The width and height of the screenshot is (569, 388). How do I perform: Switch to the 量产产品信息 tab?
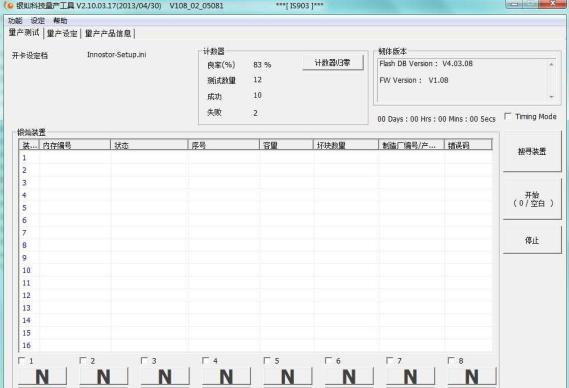point(108,33)
